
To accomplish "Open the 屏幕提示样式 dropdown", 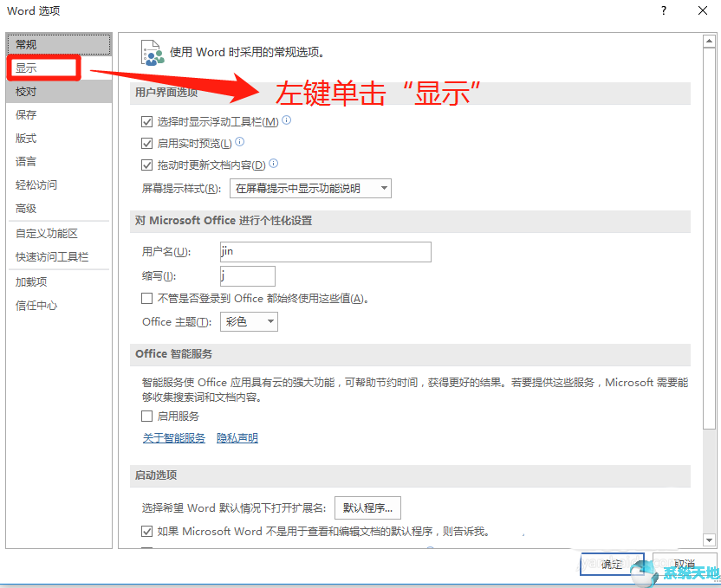I will tap(310, 188).
